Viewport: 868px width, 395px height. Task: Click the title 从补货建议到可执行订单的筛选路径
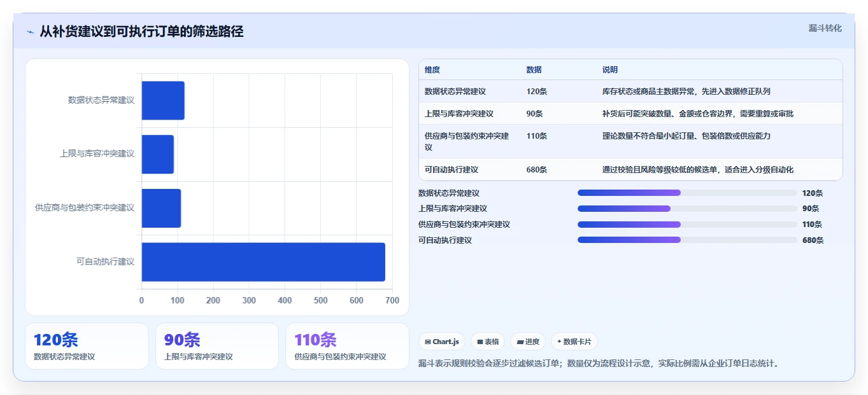pos(141,32)
